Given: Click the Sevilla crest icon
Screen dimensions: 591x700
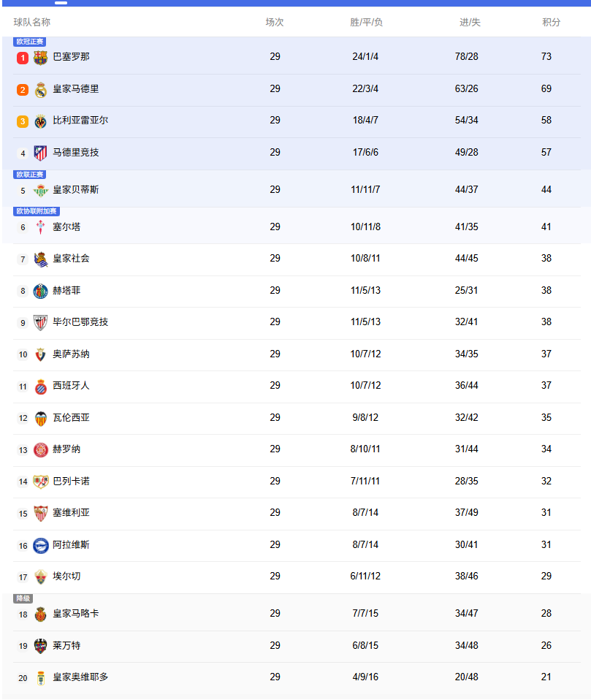Looking at the screenshot, I should [40, 513].
